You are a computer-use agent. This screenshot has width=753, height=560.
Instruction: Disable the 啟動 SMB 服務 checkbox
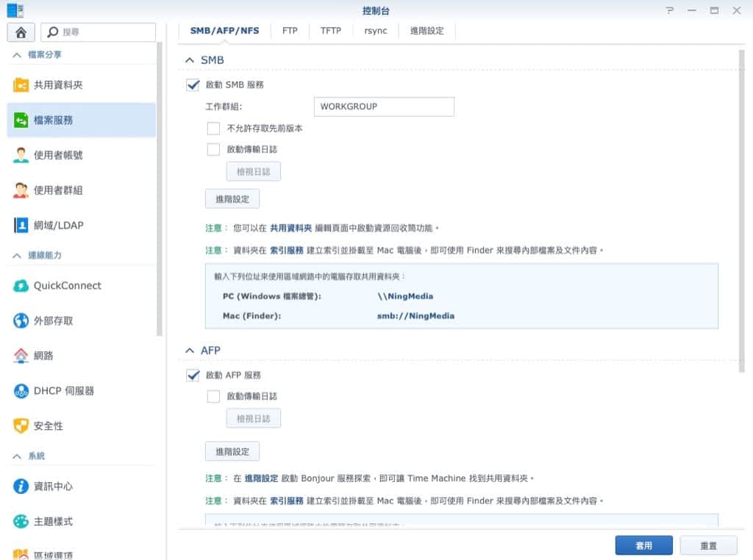click(193, 85)
